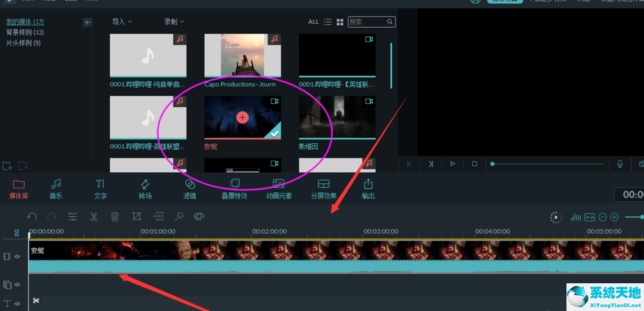
Task: Open the 转场 transitions tab
Action: tap(145, 189)
